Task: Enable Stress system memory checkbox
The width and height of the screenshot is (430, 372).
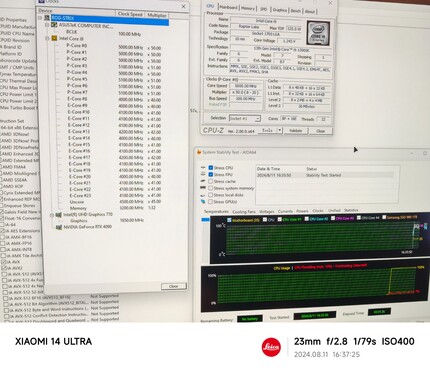Action: 211,188
